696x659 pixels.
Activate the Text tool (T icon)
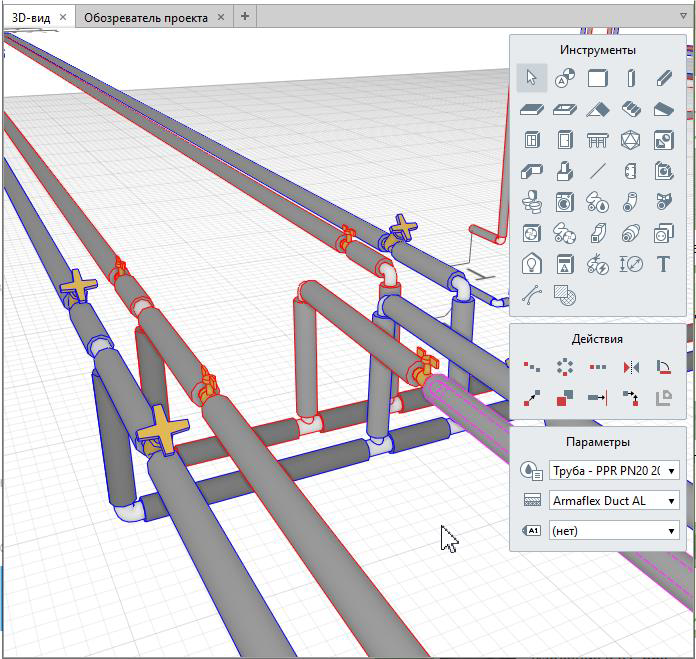click(x=663, y=264)
